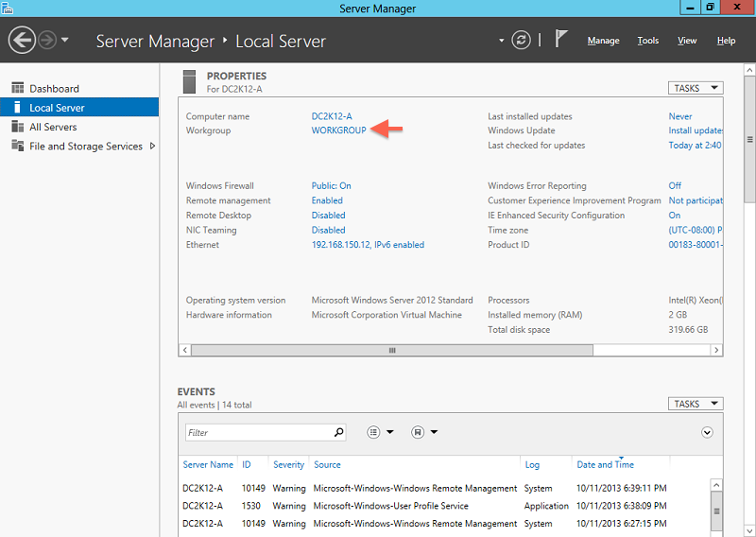
Task: Click the Not participating CEIP link
Action: click(x=696, y=200)
